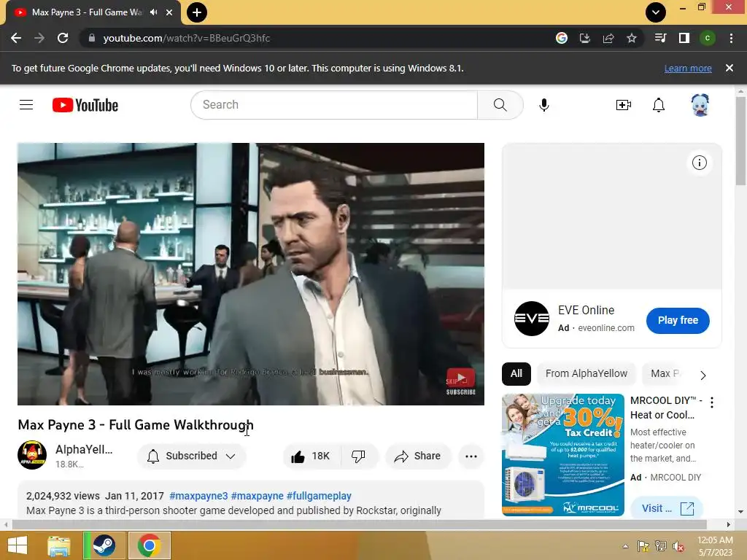Open the Windows Start button
Image resolution: width=747 pixels, height=560 pixels.
[18, 545]
